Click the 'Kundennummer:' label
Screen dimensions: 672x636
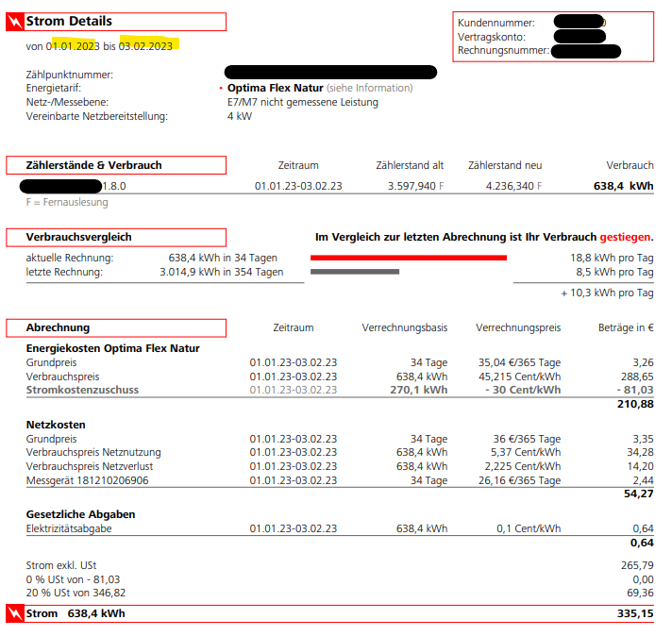click(x=496, y=23)
